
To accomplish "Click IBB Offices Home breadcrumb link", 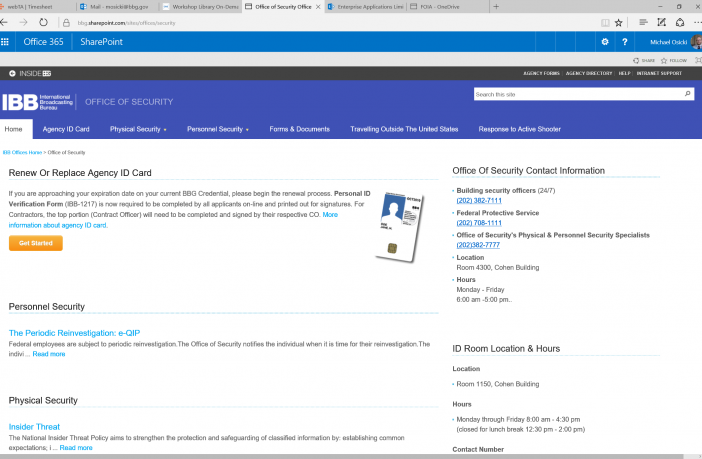I will 22,152.
